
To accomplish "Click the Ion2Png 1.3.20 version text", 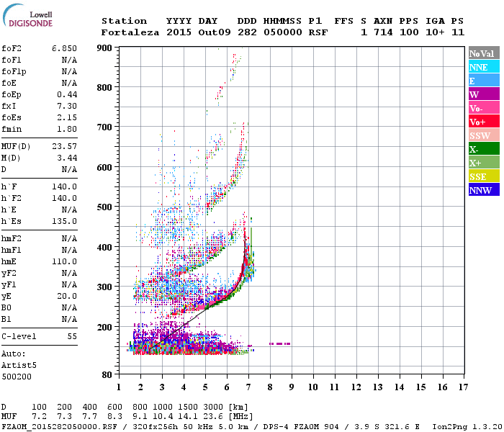I will click(x=467, y=427).
